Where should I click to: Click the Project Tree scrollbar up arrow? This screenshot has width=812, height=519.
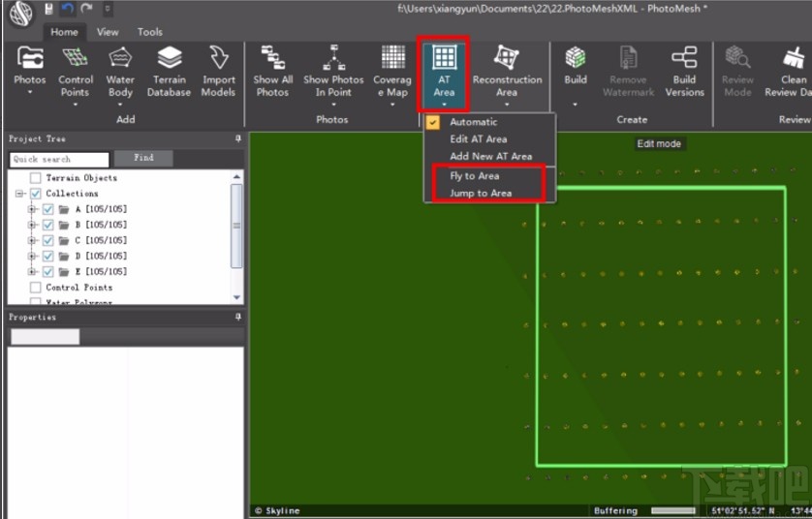click(x=236, y=177)
